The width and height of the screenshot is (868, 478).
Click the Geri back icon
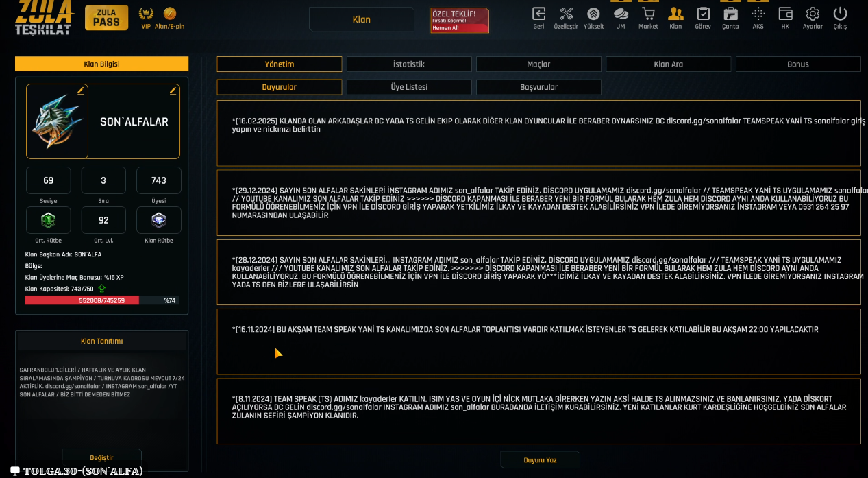[x=538, y=14]
